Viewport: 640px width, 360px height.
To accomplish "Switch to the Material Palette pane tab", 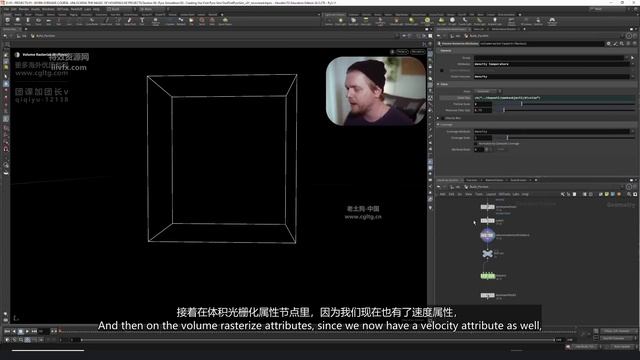I will 494,180.
